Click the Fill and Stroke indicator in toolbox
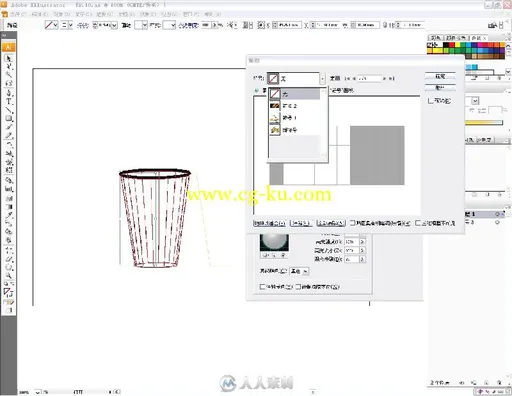The height and width of the screenshot is (396, 512). 8,293
